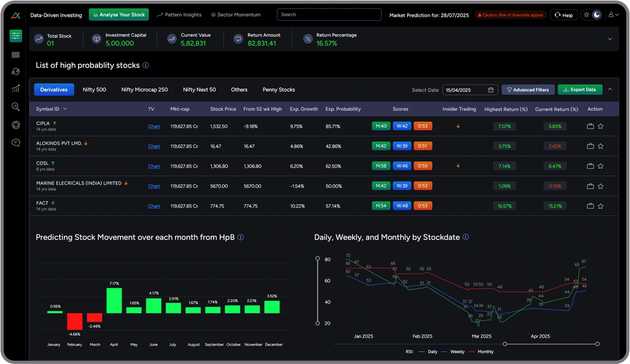Click the wave pattern sidebar icon
Viewport: 630px width, 364px height.
(15, 54)
